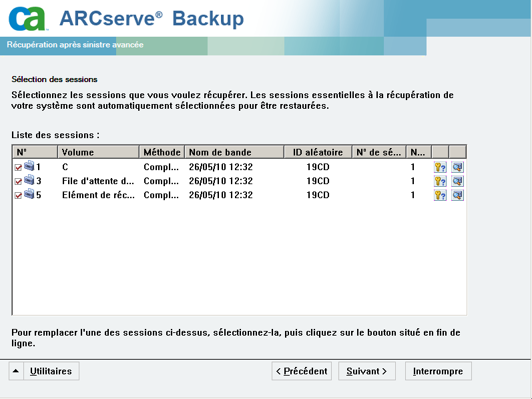
Task: Click tape name 26/05/10 12:32 in session 5 row
Action: [x=221, y=195]
